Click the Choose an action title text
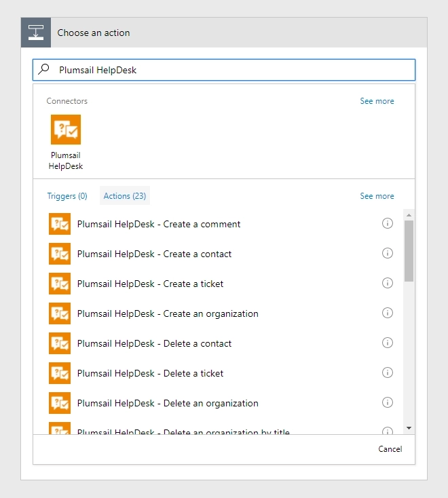This screenshot has width=448, height=498. pos(94,33)
